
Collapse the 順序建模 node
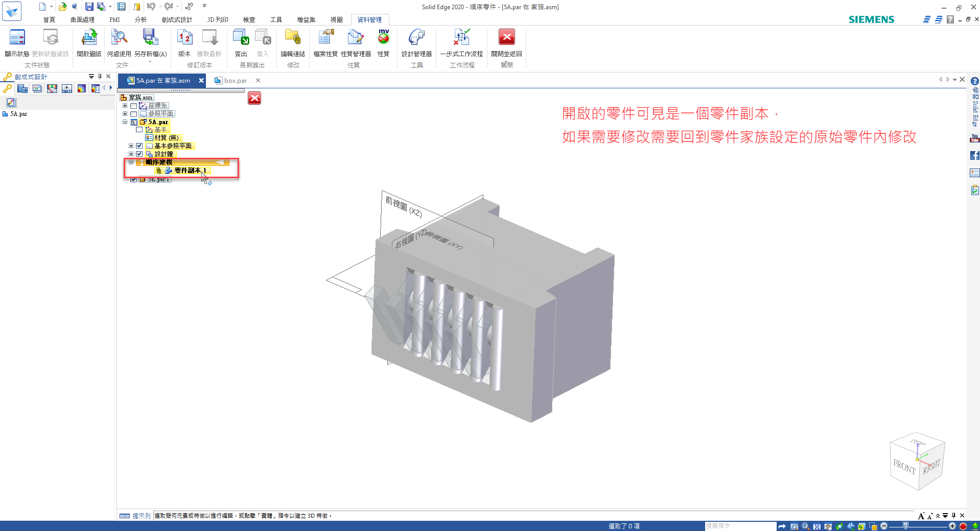coord(131,162)
